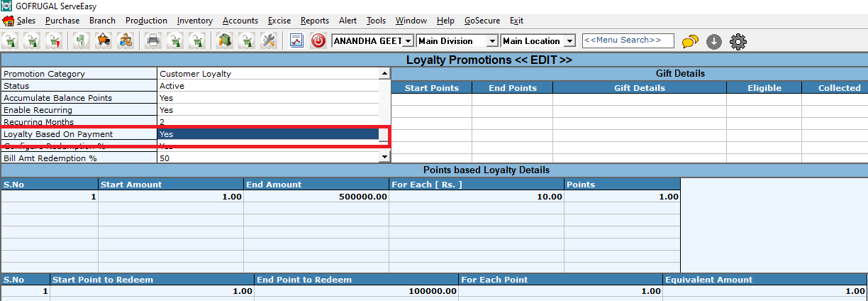The image size is (868, 301).
Task: Open the Accounts menu
Action: point(240,21)
